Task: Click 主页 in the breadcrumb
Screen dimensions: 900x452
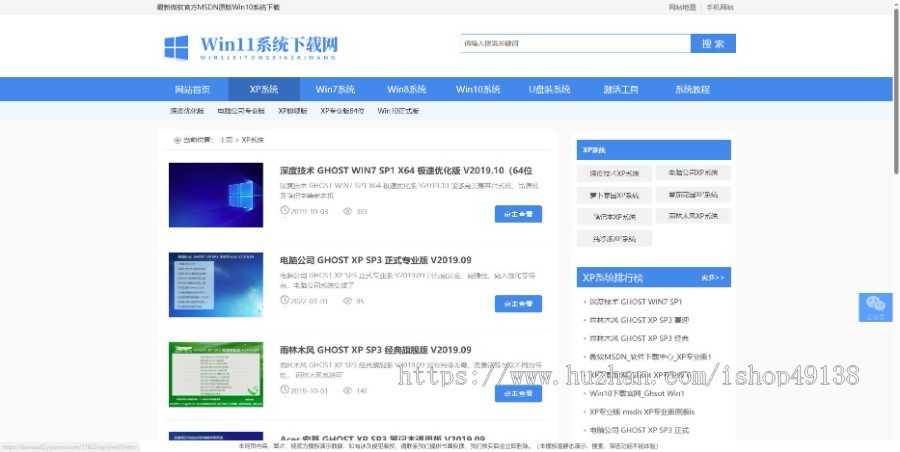Action: point(226,140)
